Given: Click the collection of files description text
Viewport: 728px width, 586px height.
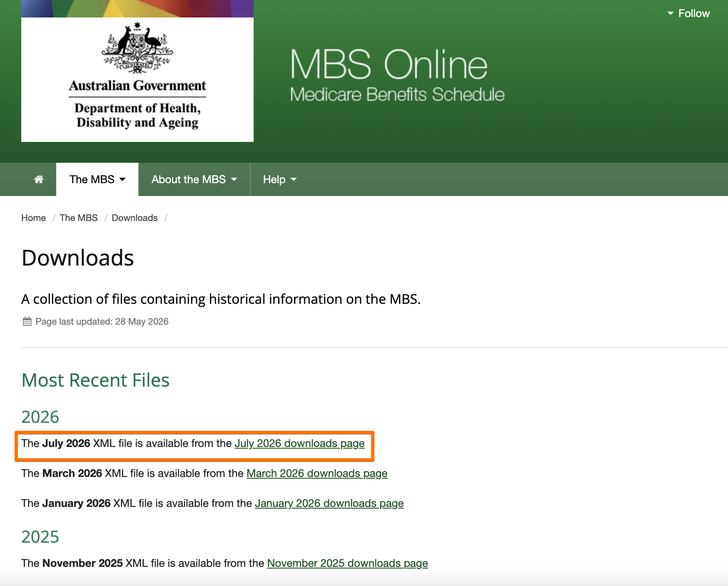Looking at the screenshot, I should (x=221, y=299).
